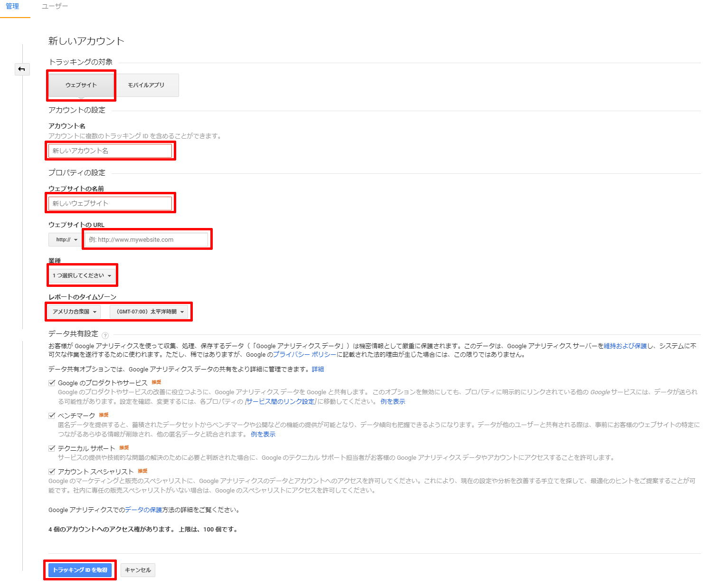Click the website URL input field
Screen dimensions: 709x588
(x=147, y=239)
